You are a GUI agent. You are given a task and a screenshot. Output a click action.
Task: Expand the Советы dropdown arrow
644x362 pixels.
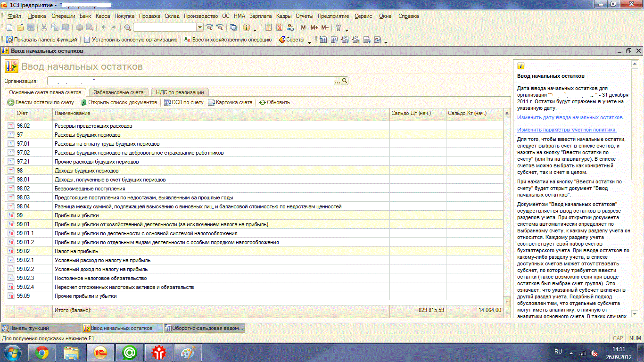(309, 42)
